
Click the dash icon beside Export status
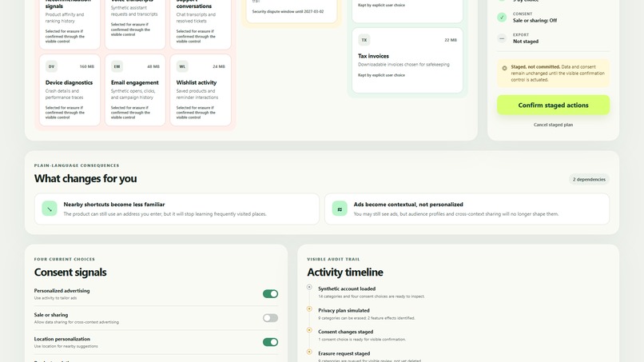pyautogui.click(x=502, y=38)
